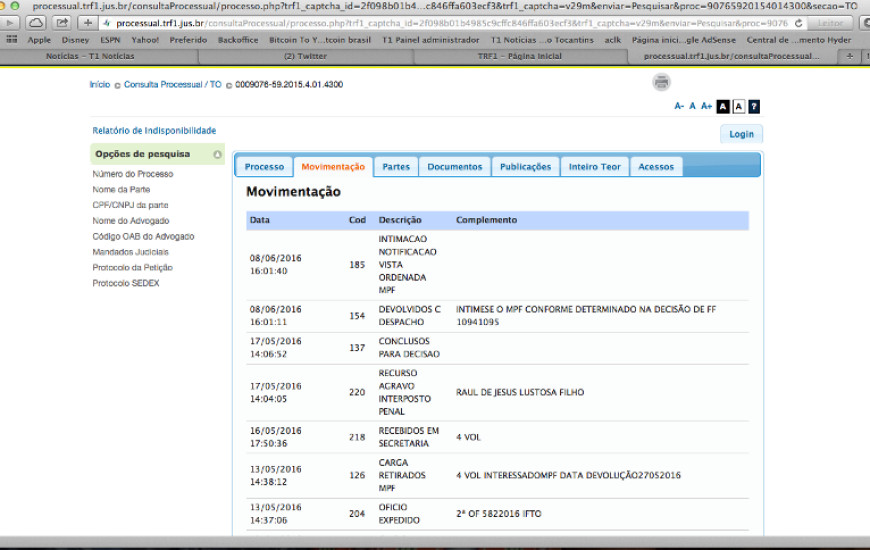Click the Share icon in browser toolbar
870x550 pixels.
click(62, 22)
